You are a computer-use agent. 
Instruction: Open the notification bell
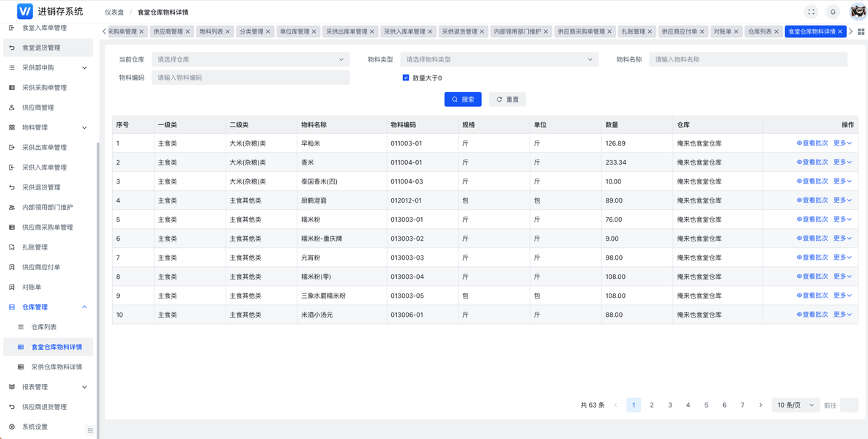833,12
